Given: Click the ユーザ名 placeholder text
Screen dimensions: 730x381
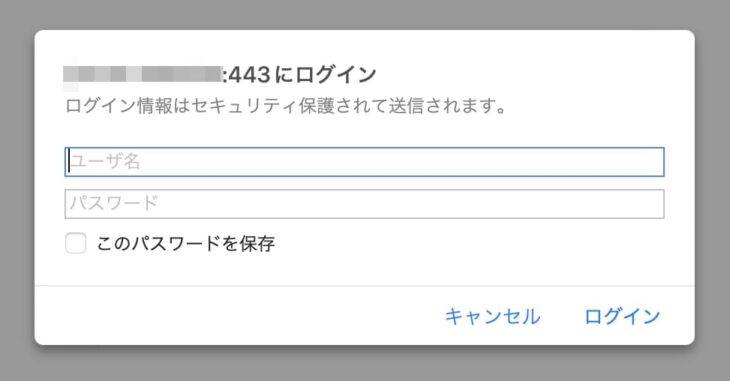Looking at the screenshot, I should [105, 162].
